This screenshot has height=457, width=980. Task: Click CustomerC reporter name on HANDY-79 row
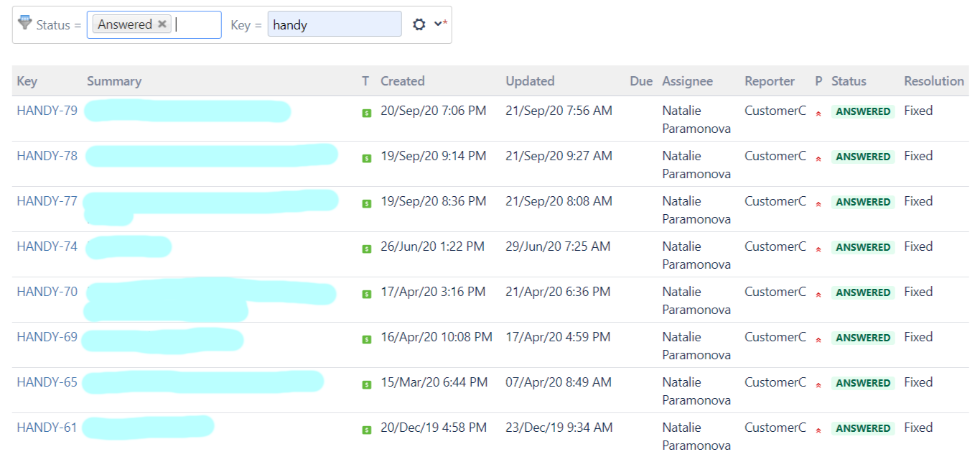[x=775, y=111]
